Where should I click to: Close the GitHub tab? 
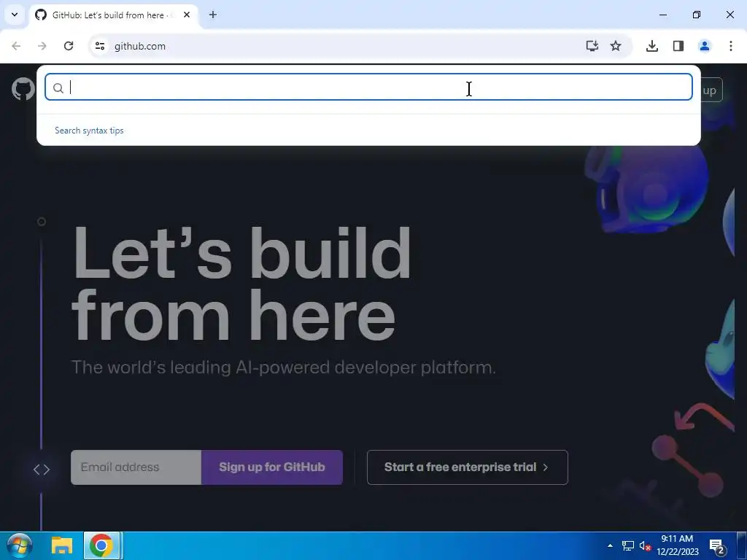click(187, 15)
